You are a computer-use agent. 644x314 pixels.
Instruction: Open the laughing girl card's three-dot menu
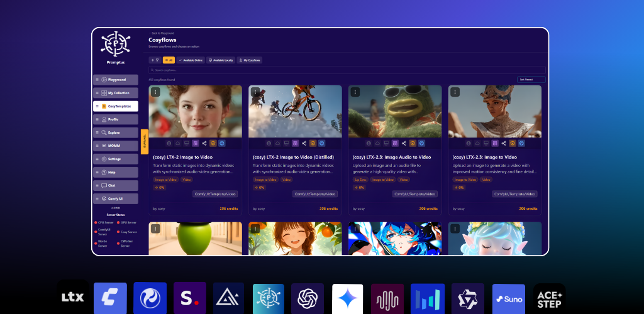pyautogui.click(x=255, y=229)
